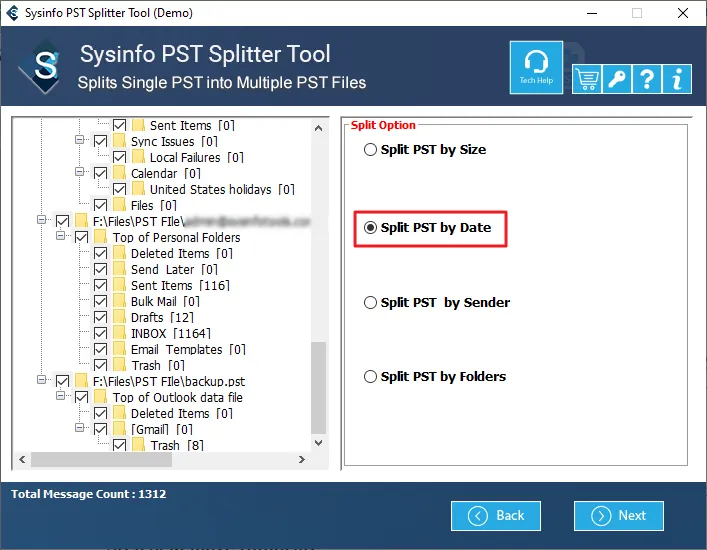Click tree scroll down arrow
This screenshot has width=707, height=550.
(318, 443)
